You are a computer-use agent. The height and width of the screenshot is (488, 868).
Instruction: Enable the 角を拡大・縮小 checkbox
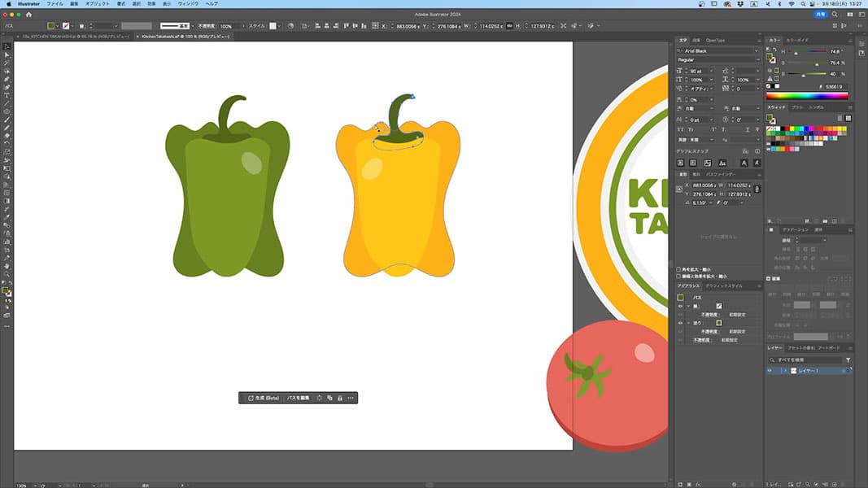pyautogui.click(x=680, y=269)
